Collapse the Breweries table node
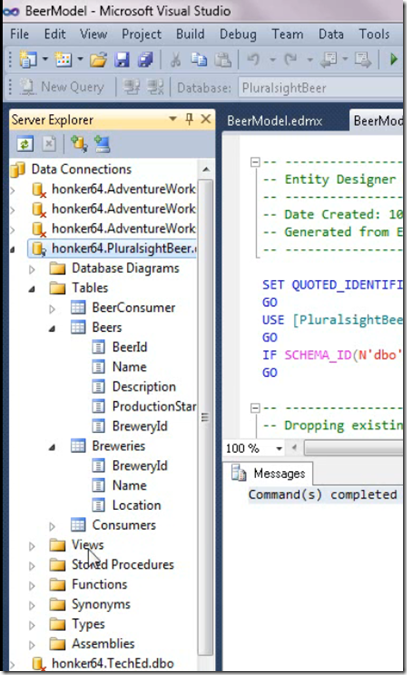This screenshot has width=407, height=675. (x=52, y=447)
